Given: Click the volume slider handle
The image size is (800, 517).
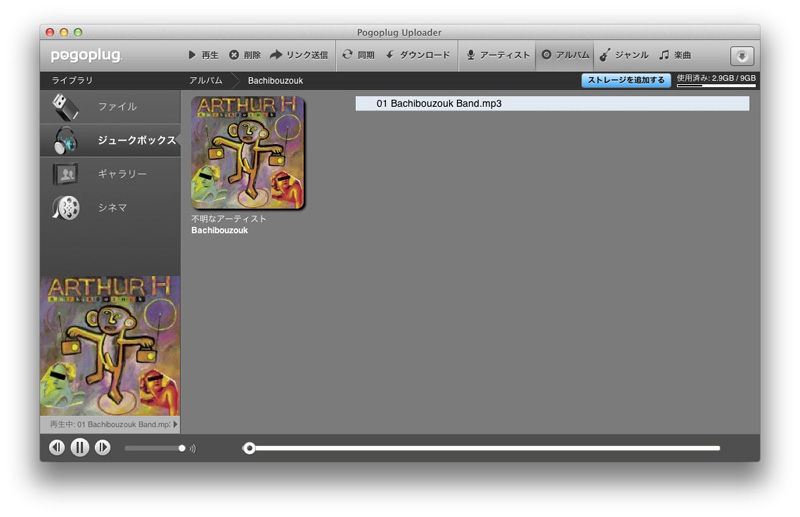Looking at the screenshot, I should (182, 448).
